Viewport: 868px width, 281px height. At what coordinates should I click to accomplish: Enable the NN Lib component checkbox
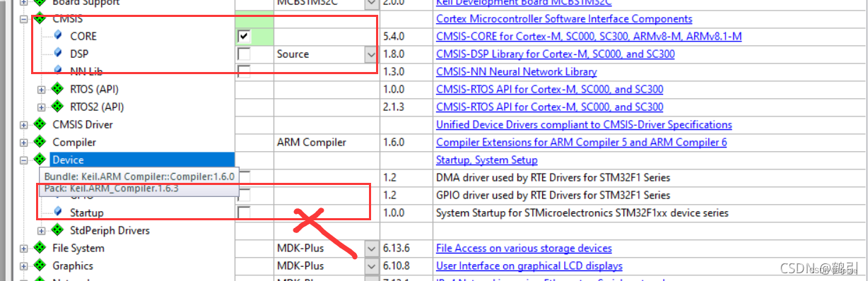[x=244, y=71]
